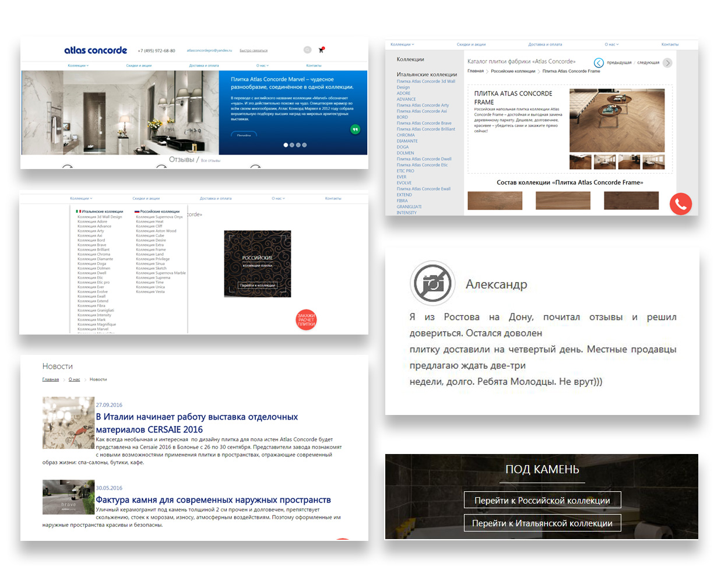This screenshot has height=577, width=728.
Task: Select 'Коллекция Diamante' from the menu
Action: click(x=95, y=259)
